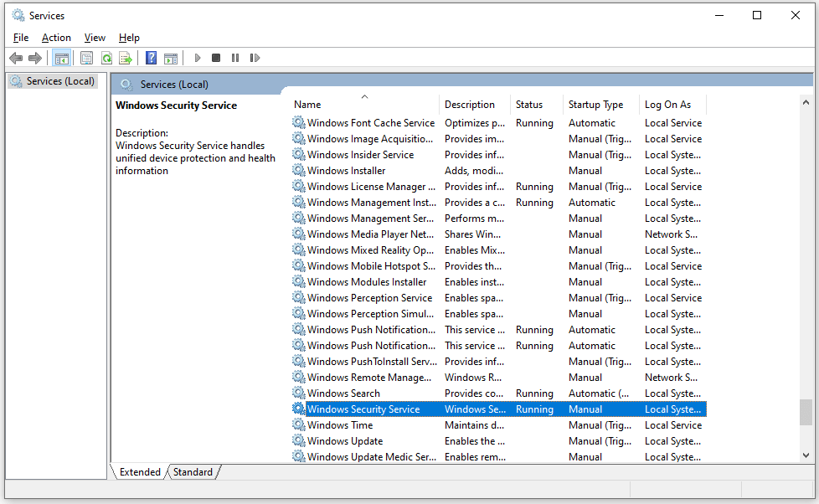Image resolution: width=819 pixels, height=504 pixels.
Task: Click the scrollbar down arrow in services list
Action: pyautogui.click(x=806, y=455)
